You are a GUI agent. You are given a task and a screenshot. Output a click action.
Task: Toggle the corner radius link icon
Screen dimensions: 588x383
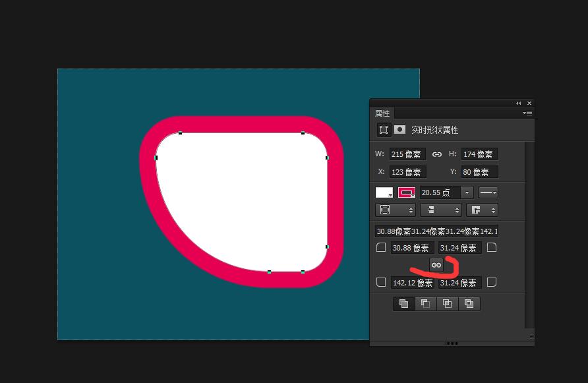pos(436,264)
